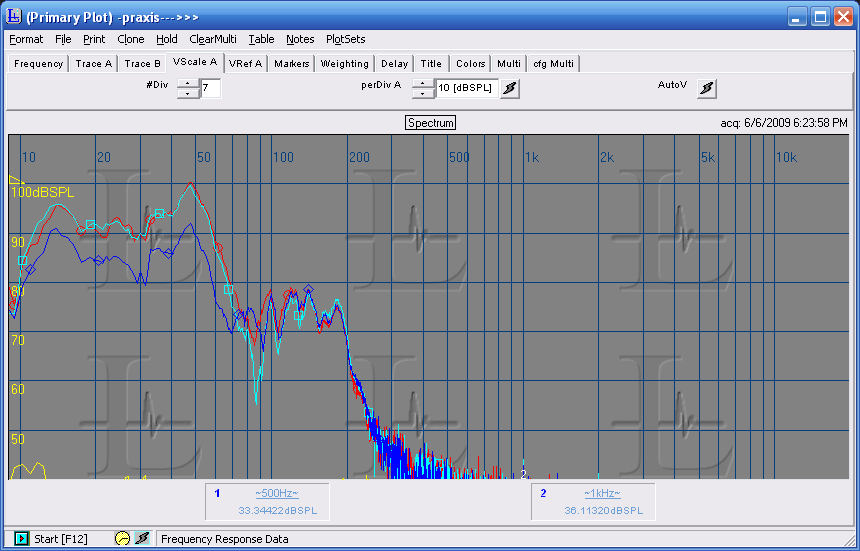Image resolution: width=860 pixels, height=551 pixels.
Task: Open the PlotSets menu
Action: [345, 39]
